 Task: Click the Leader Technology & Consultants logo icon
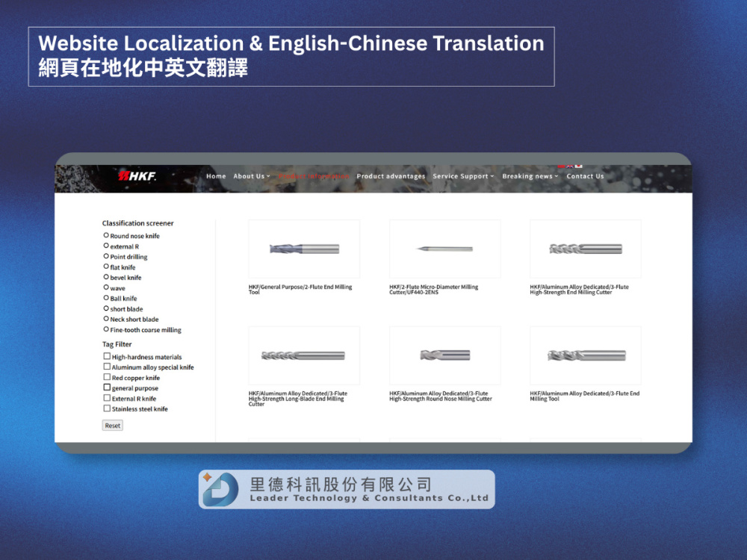pyautogui.click(x=220, y=489)
